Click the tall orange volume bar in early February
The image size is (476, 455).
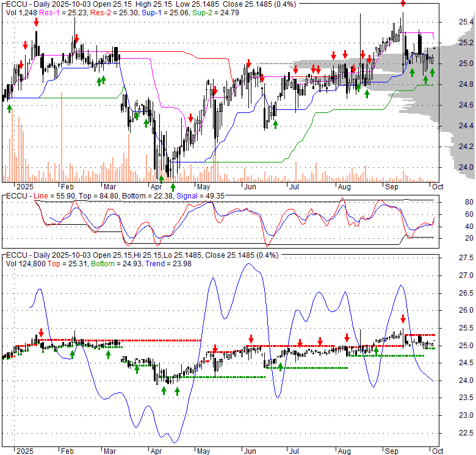coord(62,140)
